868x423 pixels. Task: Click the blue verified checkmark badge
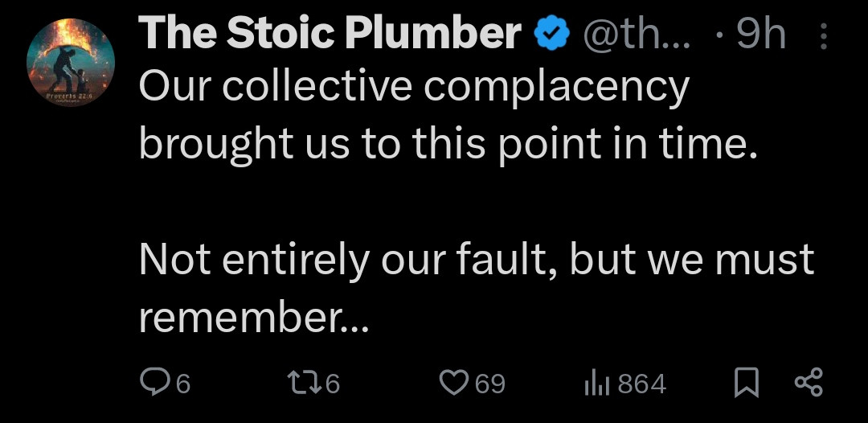pos(553,36)
